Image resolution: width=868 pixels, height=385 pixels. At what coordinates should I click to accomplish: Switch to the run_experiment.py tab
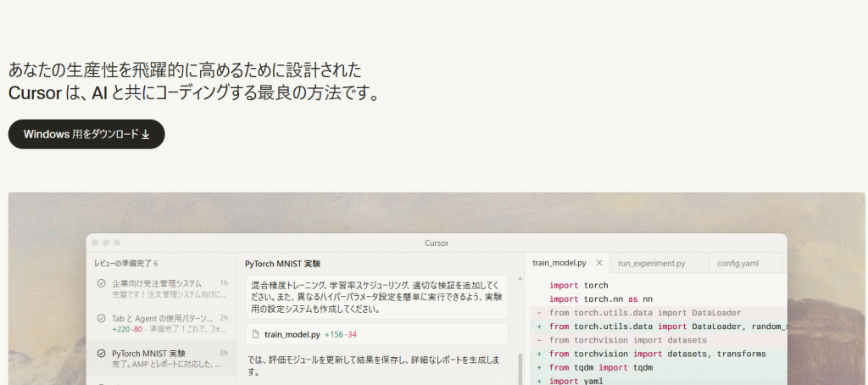[x=651, y=264]
